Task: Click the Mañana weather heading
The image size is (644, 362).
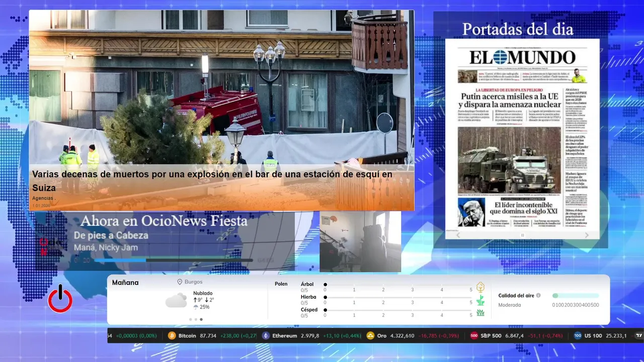Action: [125, 283]
